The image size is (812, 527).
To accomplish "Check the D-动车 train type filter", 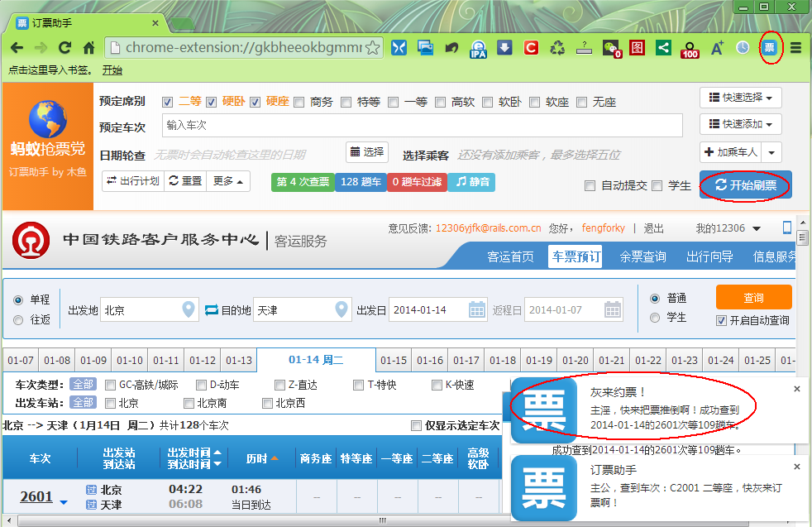I will 202,385.
